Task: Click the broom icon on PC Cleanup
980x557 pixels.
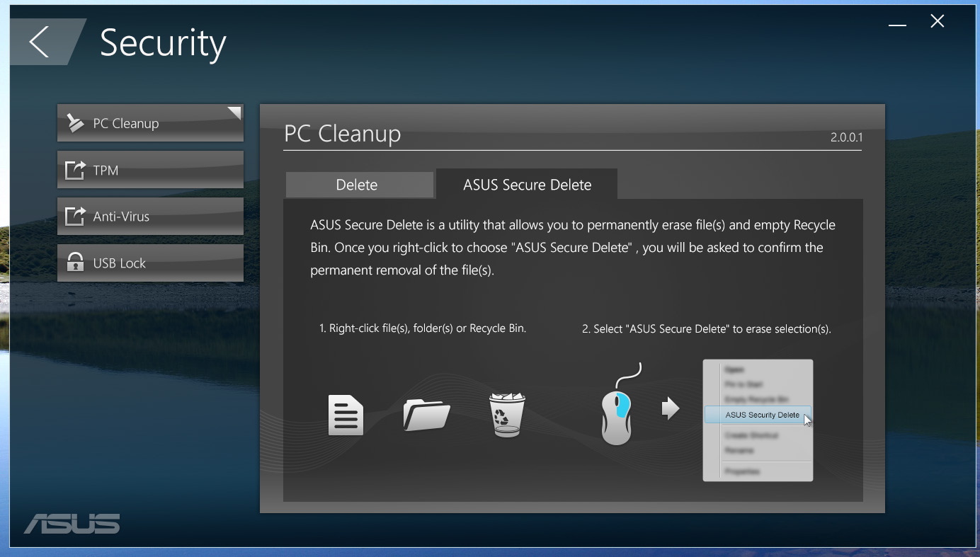Action: point(75,123)
